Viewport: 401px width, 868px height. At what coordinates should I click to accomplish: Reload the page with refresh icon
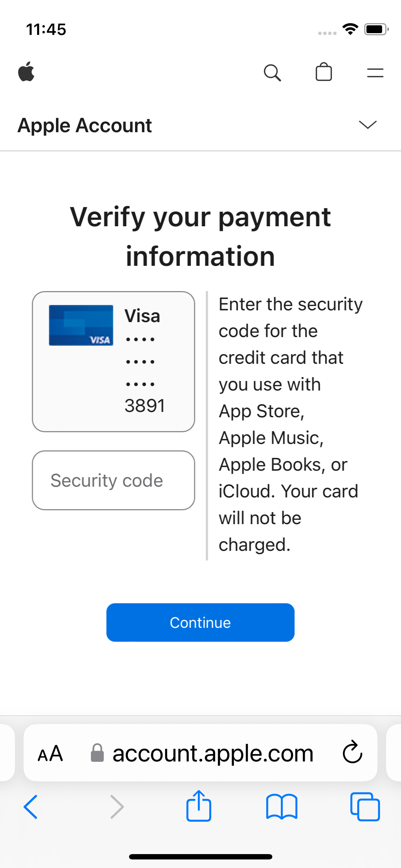352,753
